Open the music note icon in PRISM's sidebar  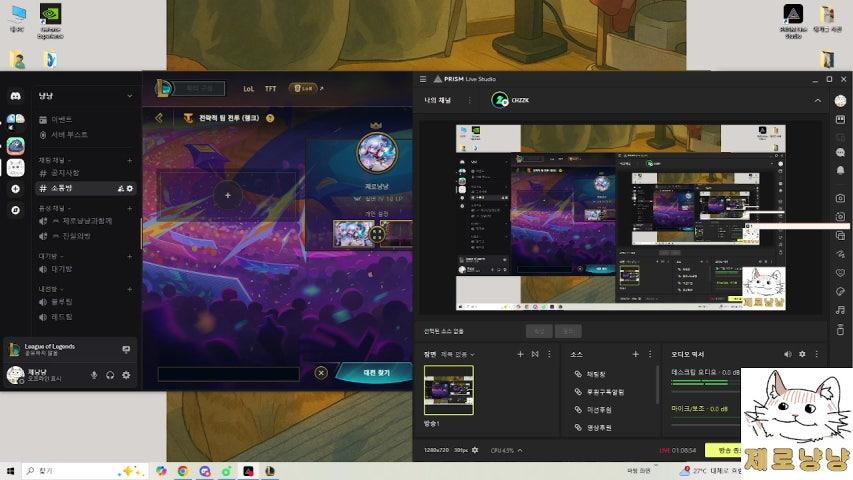(x=840, y=310)
